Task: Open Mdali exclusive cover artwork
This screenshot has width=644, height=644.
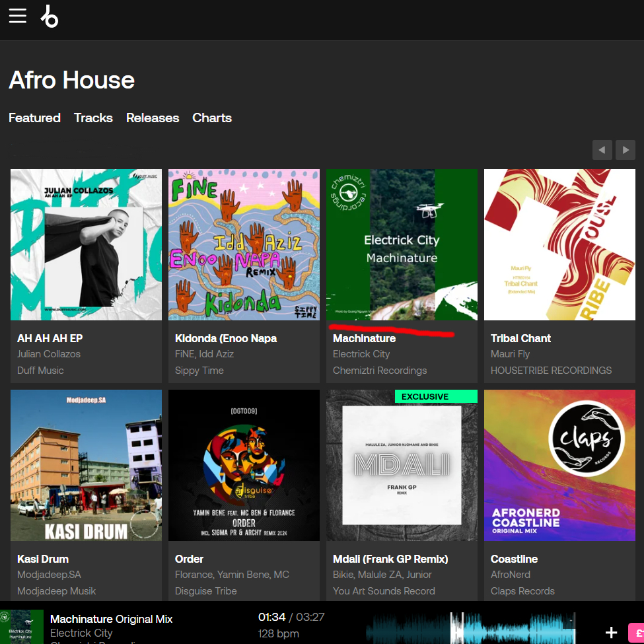Action: point(402,466)
